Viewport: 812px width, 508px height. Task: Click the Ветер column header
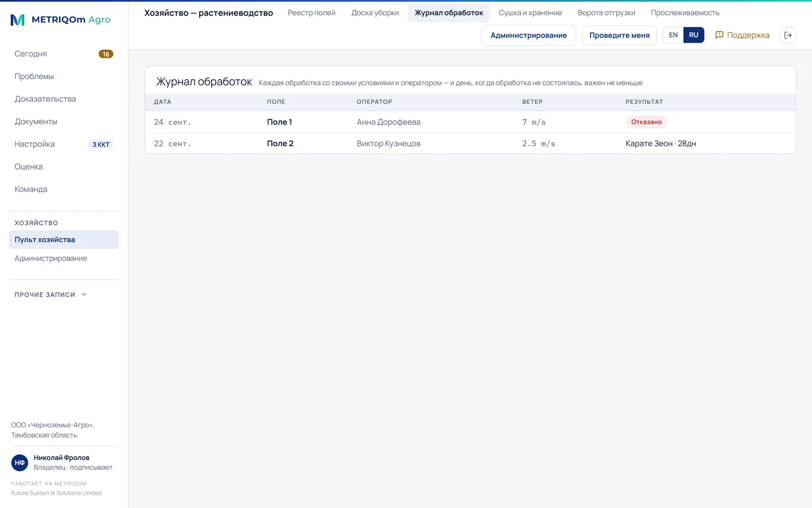532,102
